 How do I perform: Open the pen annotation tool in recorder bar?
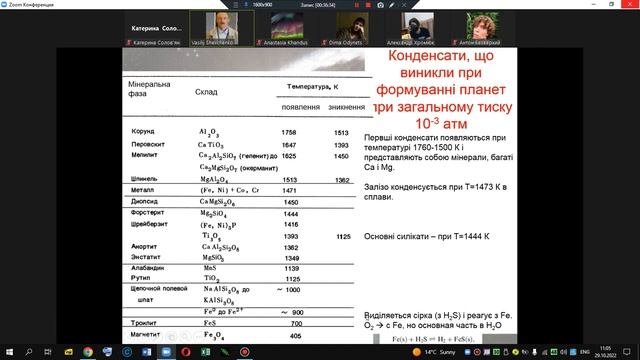[x=392, y=5]
